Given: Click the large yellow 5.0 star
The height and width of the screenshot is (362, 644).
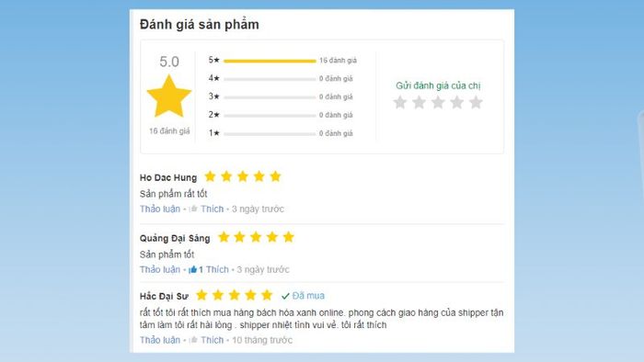Looking at the screenshot, I should point(169,96).
